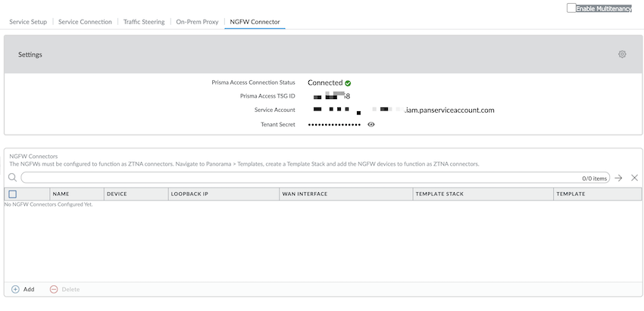Click the Prisma Access Connection Status label

tap(253, 82)
